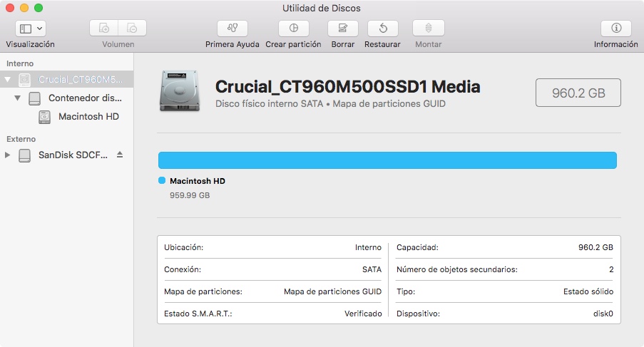Click the Crucial_CT960M500SSD1 Media title
The image size is (644, 347).
(348, 86)
